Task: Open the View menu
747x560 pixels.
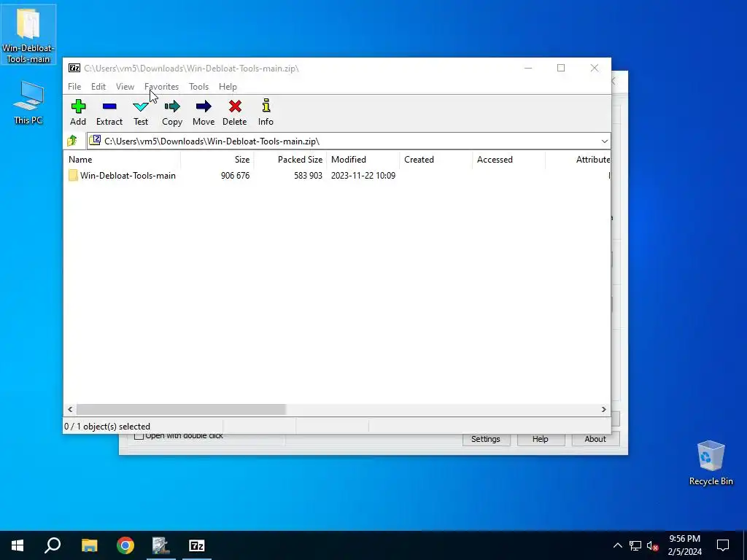Action: 125,87
